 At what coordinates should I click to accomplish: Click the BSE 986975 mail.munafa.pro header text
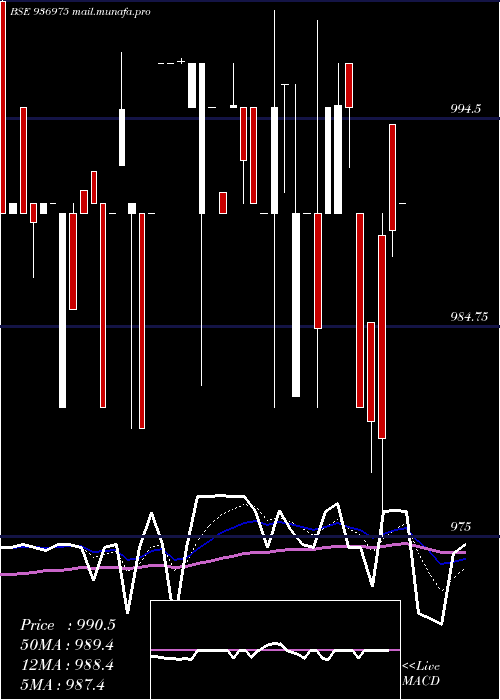pos(80,12)
